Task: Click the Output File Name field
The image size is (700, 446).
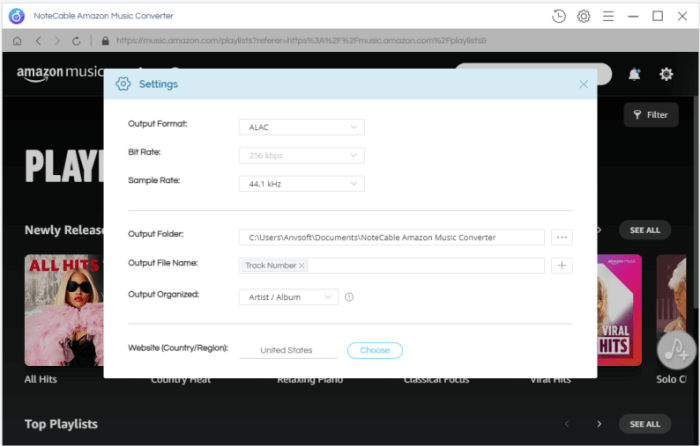Action: click(x=392, y=266)
